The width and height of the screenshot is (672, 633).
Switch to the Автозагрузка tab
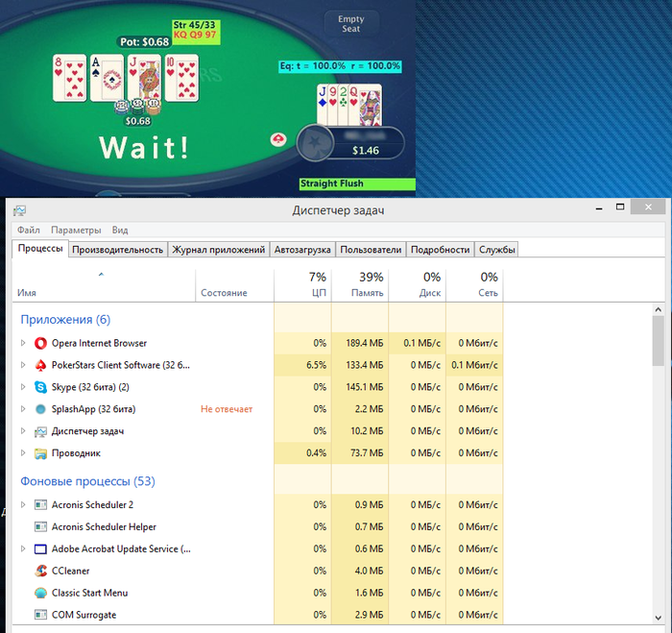pos(302,250)
